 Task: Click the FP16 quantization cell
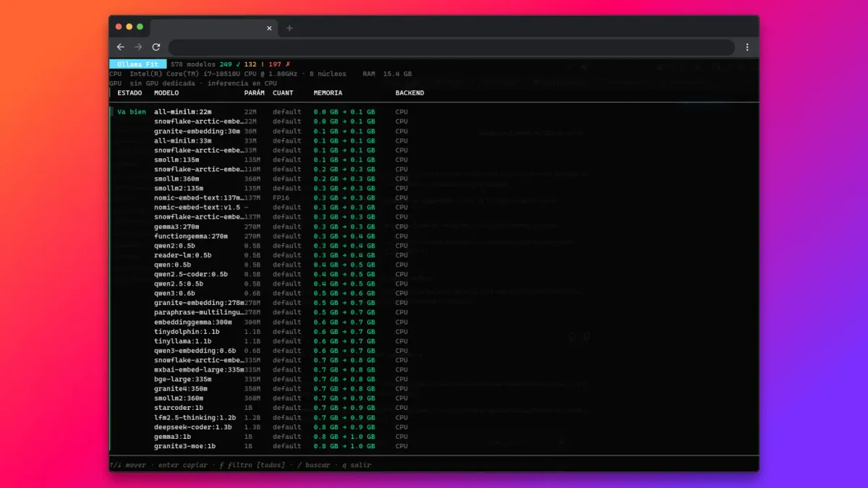pos(281,197)
